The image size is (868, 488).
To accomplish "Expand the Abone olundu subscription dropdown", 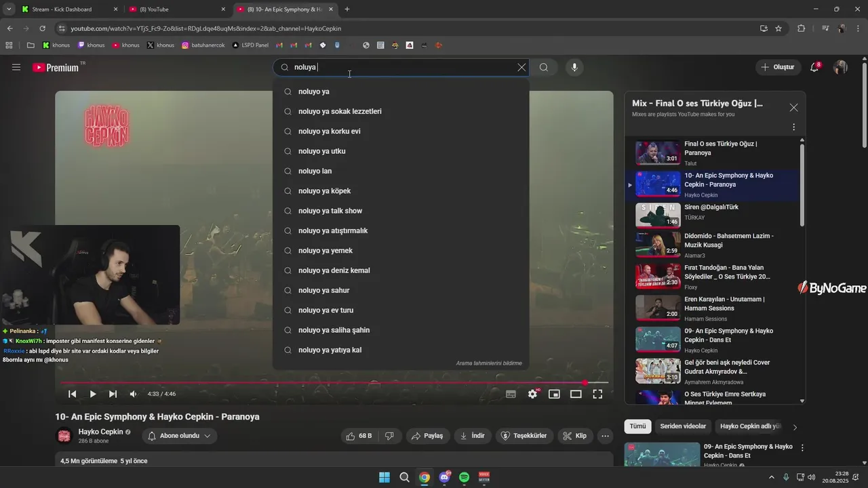I will 180,436.
